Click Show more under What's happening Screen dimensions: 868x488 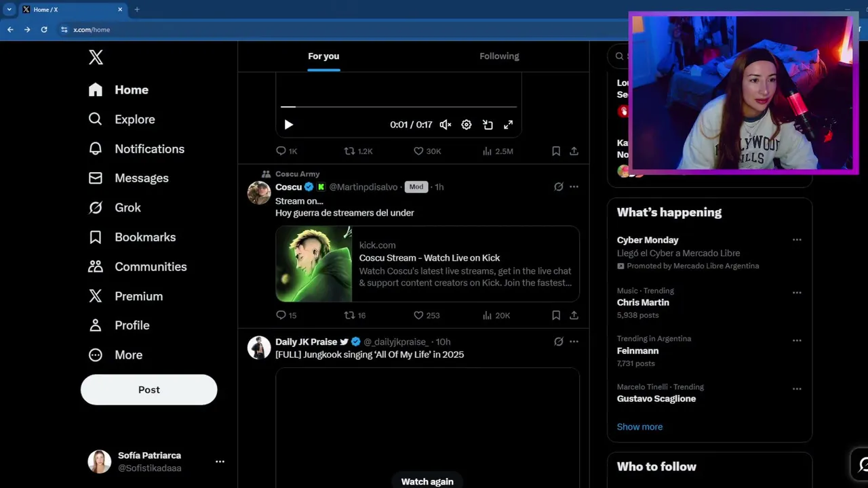pyautogui.click(x=639, y=427)
